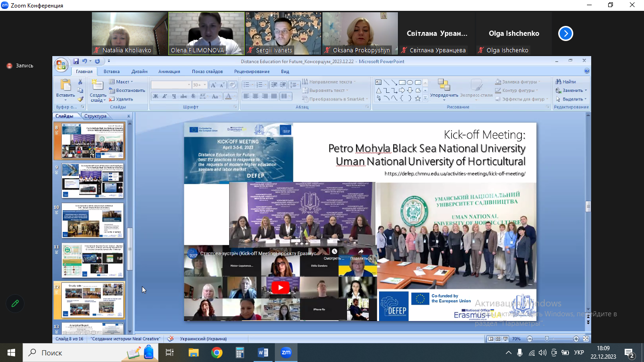Viewport: 644px width, 362px height.
Task: Click the Clear Formatting icon
Action: point(232,85)
